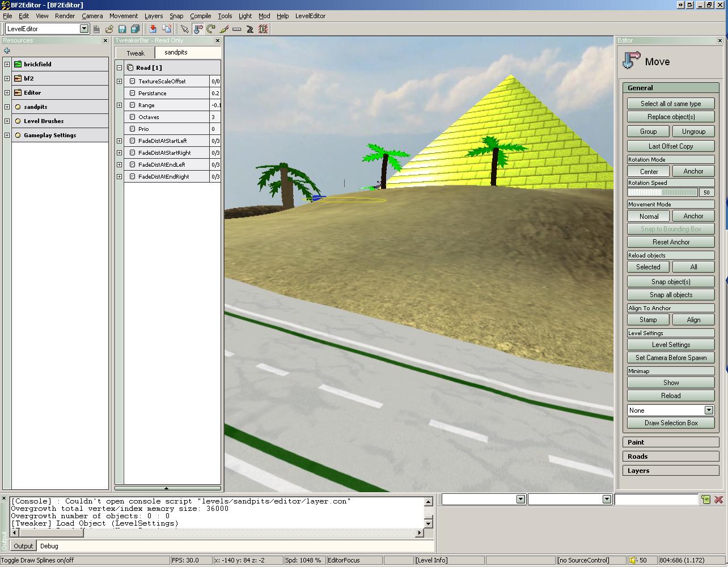Expand the brickfield resource node
The width and height of the screenshot is (728, 567).
coord(7,64)
